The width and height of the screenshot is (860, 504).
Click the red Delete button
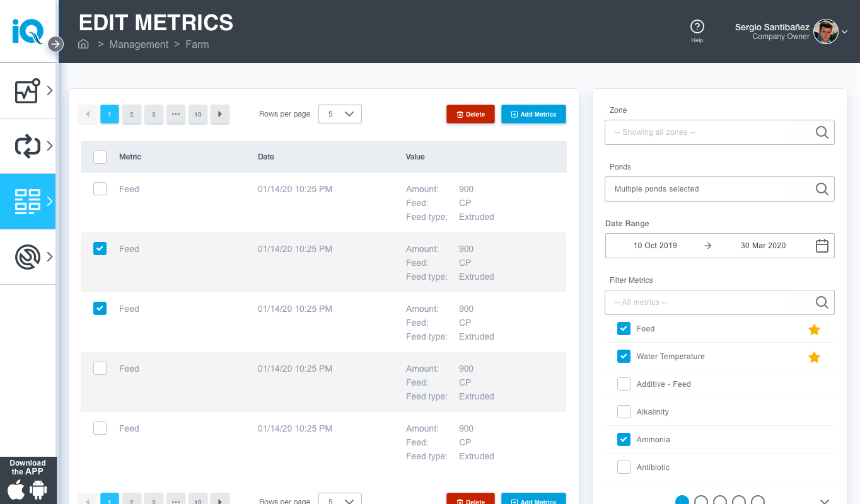coord(470,114)
